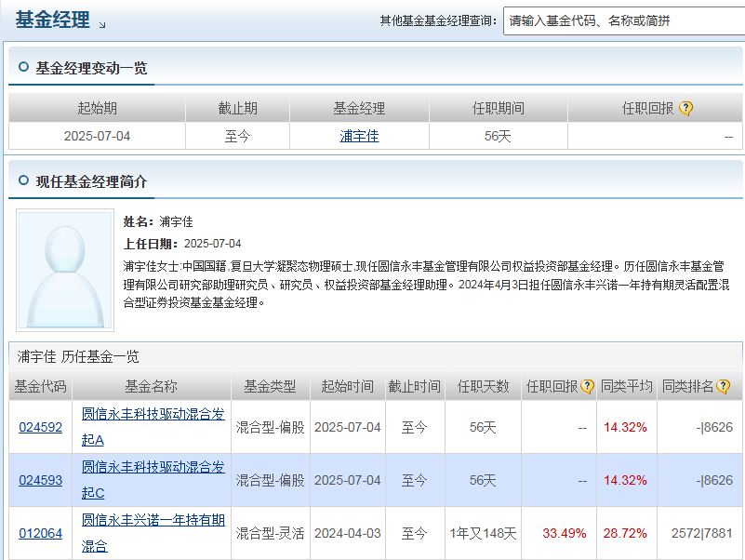Click the 基金经理 page title
Image resolution: width=745 pixels, height=560 pixels.
52,20
